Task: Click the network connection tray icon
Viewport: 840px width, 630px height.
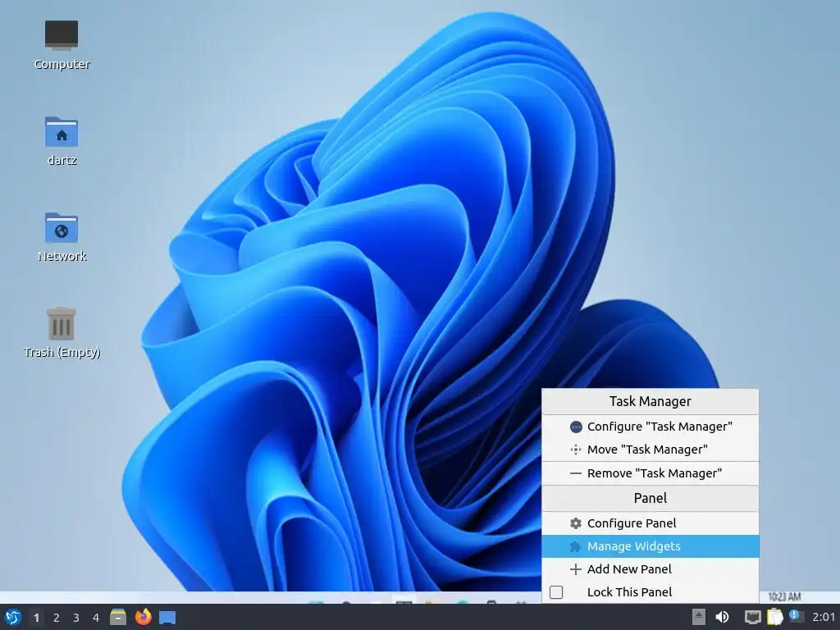Action: [x=753, y=617]
